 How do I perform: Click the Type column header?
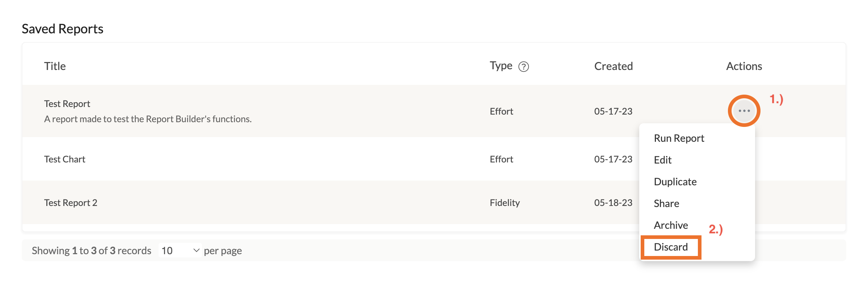pos(501,66)
